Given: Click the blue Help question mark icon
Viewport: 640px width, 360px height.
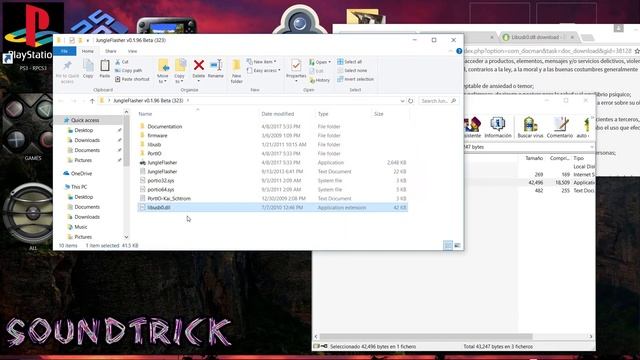Looking at the screenshot, I should [x=459, y=51].
